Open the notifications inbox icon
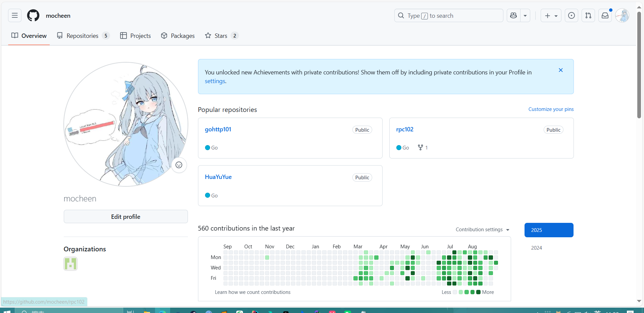 coord(605,15)
